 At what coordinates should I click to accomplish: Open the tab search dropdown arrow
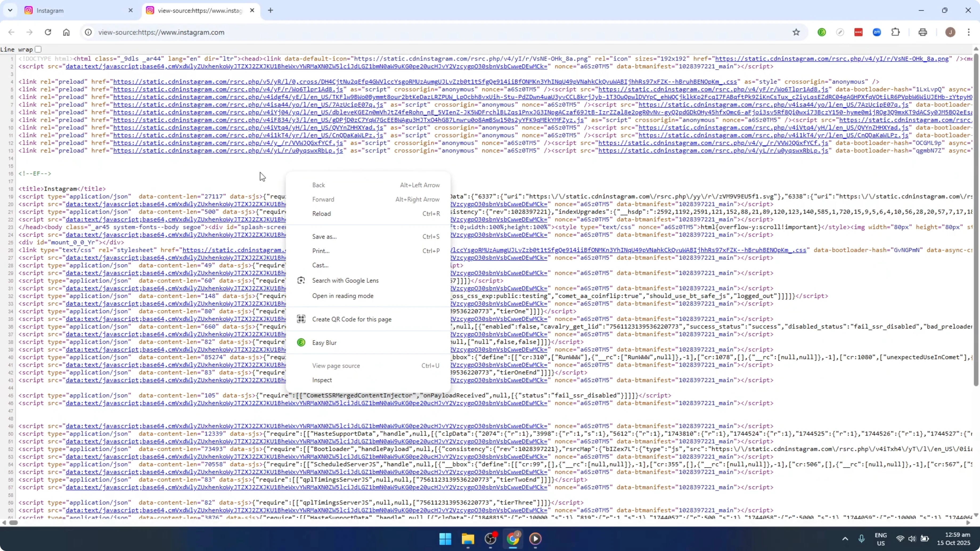coord(10,10)
